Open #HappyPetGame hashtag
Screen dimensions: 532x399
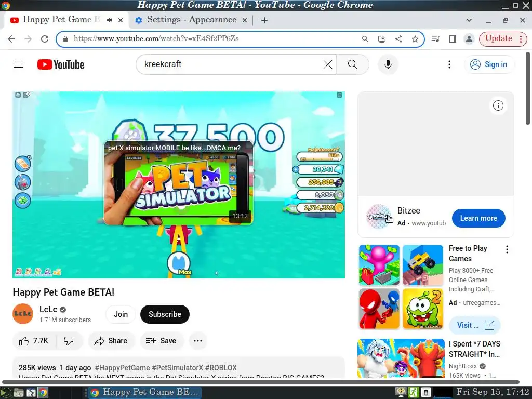point(122,368)
